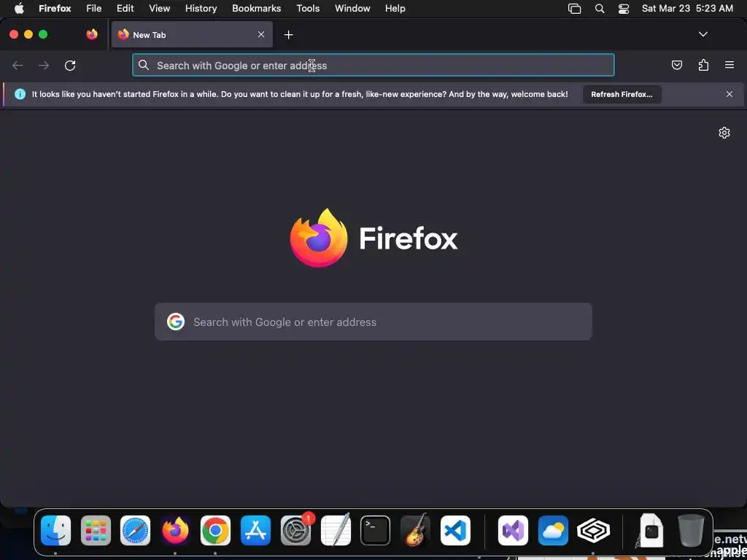747x560 pixels.
Task: Open a new tab with plus
Action: (x=288, y=35)
